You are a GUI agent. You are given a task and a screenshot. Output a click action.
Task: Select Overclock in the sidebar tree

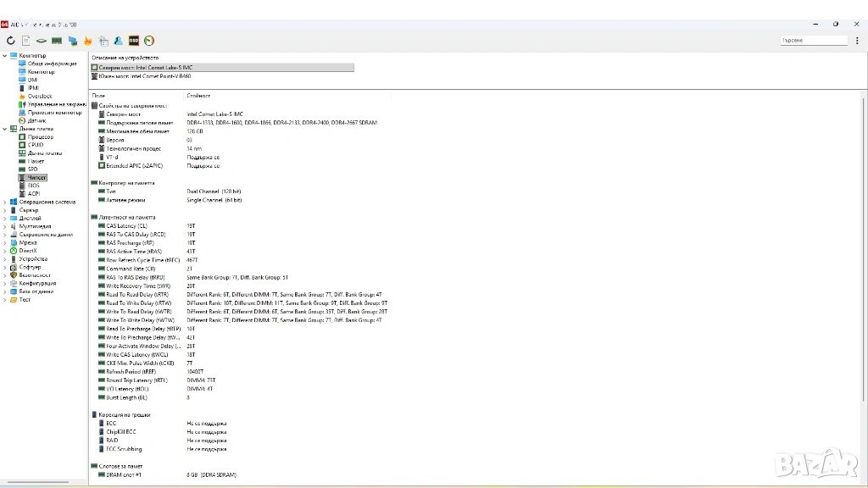coord(39,97)
